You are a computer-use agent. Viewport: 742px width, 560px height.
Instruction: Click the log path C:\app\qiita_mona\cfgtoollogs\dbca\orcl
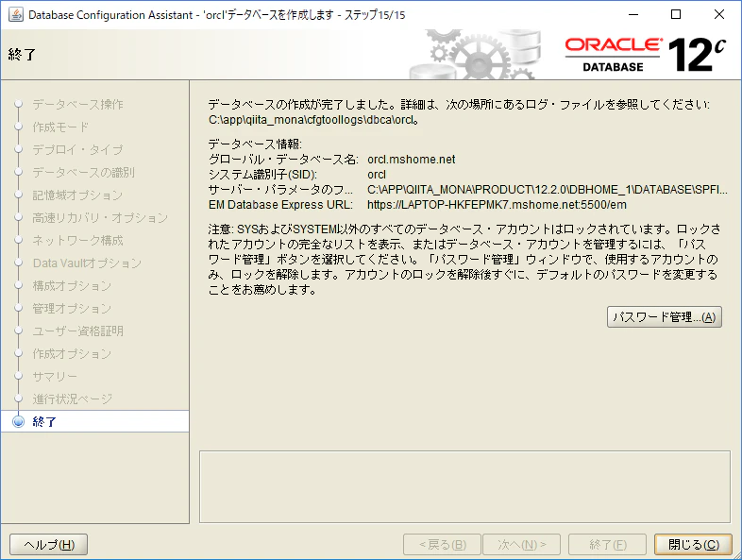[x=313, y=120]
